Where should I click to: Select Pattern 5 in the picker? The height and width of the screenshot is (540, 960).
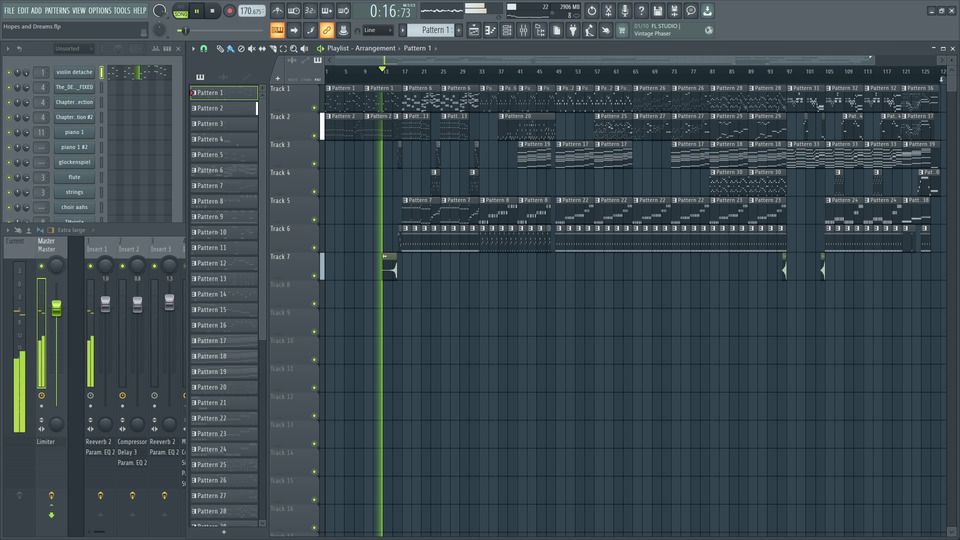coord(223,155)
